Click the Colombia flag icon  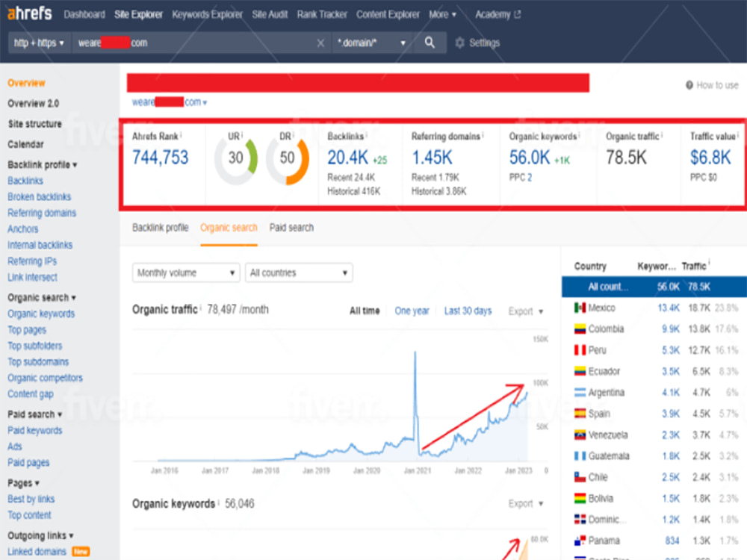click(580, 329)
